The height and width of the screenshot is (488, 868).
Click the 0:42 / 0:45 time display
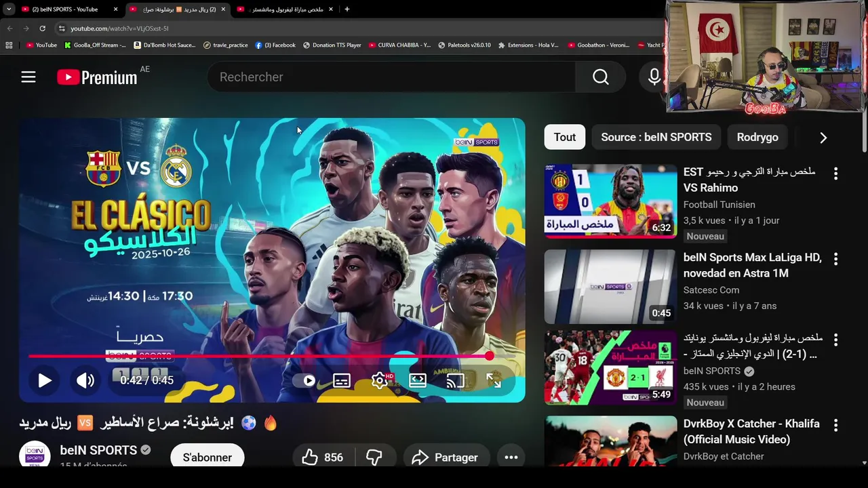(x=147, y=380)
